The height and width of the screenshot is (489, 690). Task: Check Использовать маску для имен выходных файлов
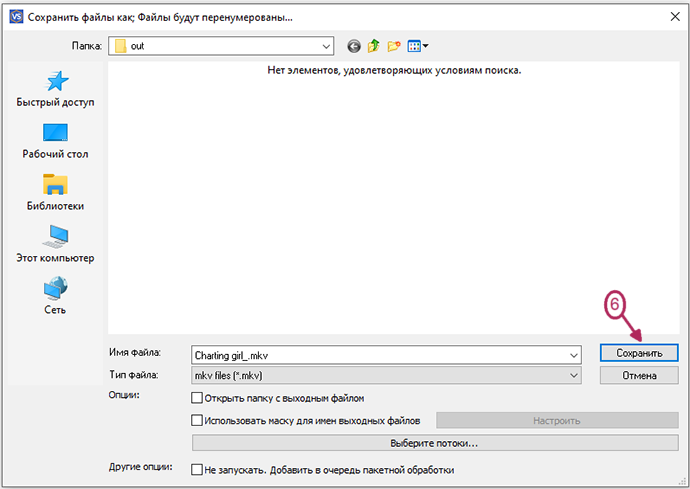pyautogui.click(x=197, y=421)
